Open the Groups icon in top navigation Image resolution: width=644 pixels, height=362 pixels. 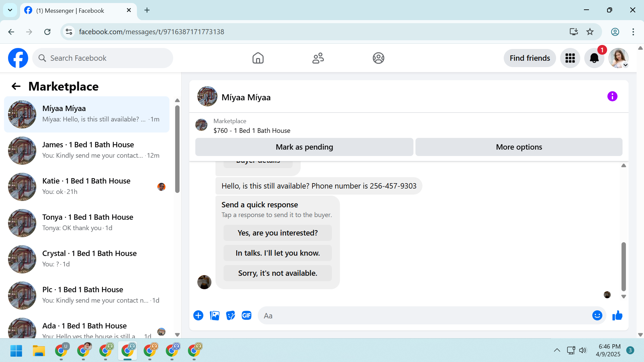coord(378,58)
